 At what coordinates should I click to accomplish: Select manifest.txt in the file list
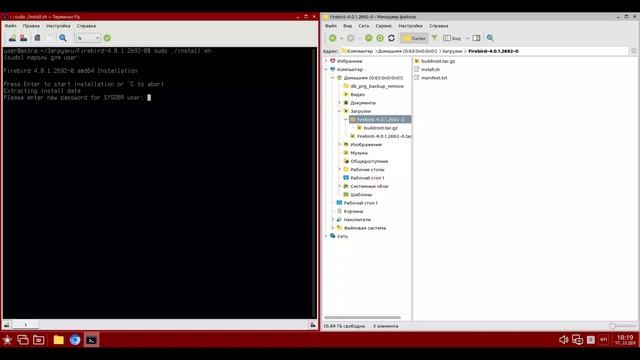coord(431,78)
